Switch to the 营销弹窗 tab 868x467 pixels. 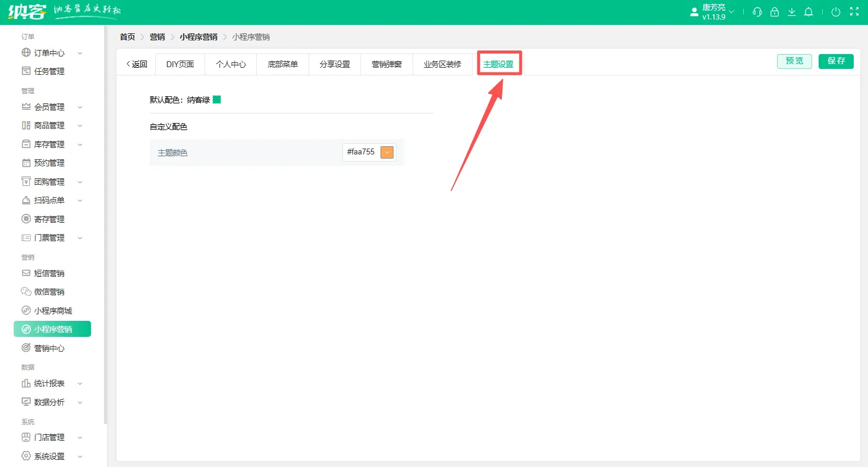[x=386, y=64]
